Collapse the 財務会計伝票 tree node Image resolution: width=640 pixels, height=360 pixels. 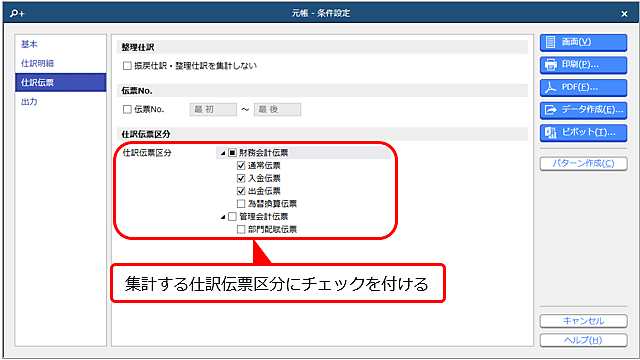[x=223, y=153]
